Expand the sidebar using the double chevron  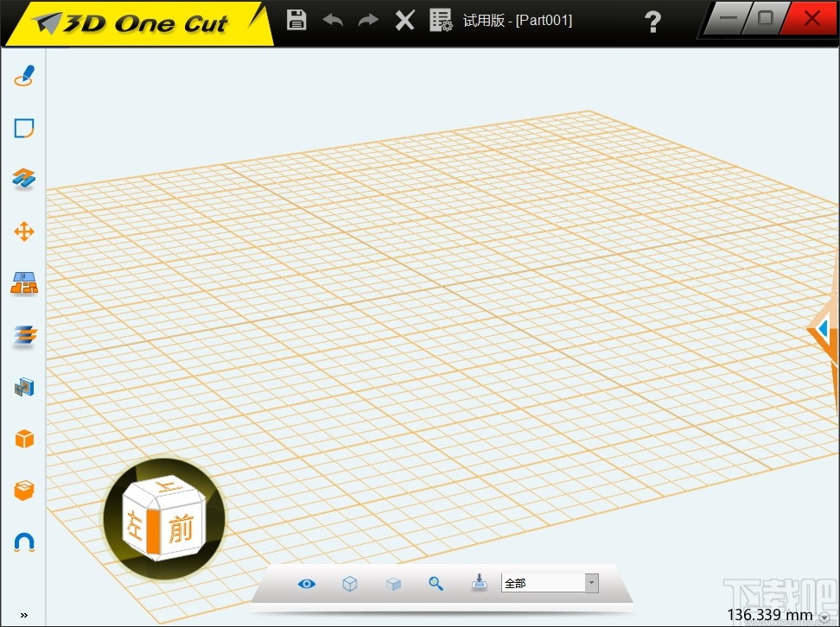tap(23, 614)
